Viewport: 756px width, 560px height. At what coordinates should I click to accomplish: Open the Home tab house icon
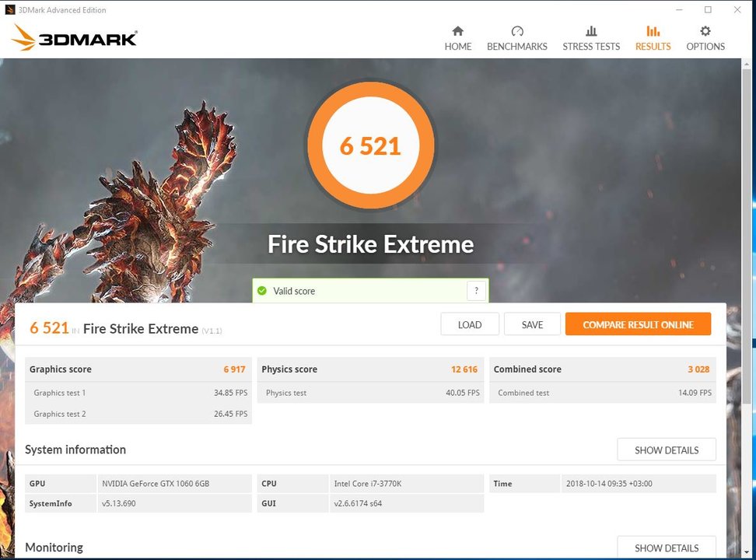(x=457, y=31)
